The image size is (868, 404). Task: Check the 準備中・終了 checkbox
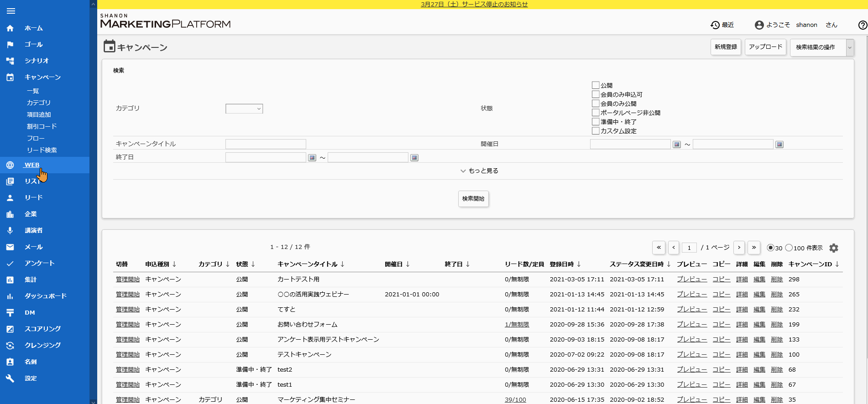596,122
